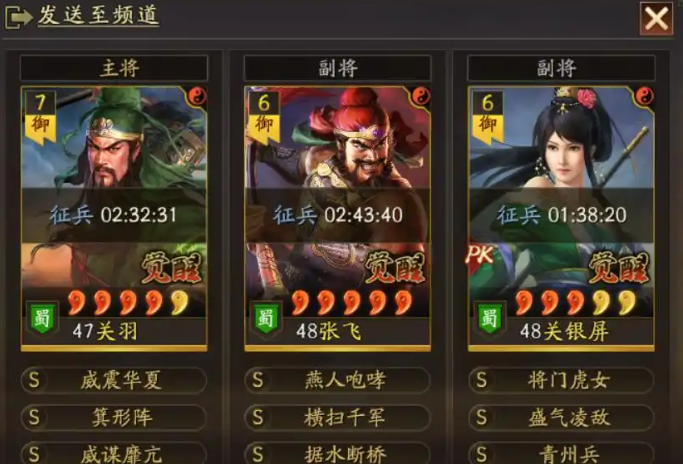The height and width of the screenshot is (464, 683).
Task: Click the 7 御 cost flag on 关羽
Action: click(40, 118)
